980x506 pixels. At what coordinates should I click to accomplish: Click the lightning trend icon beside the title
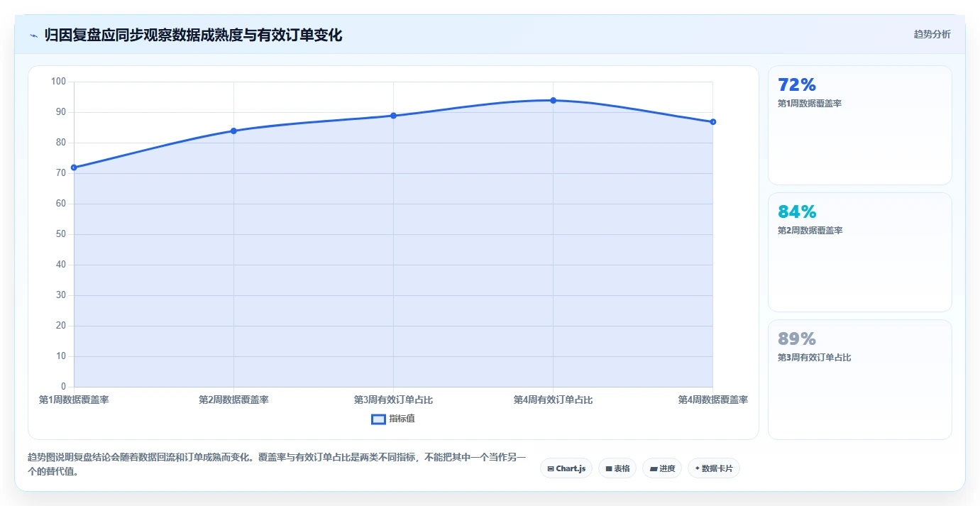point(33,35)
